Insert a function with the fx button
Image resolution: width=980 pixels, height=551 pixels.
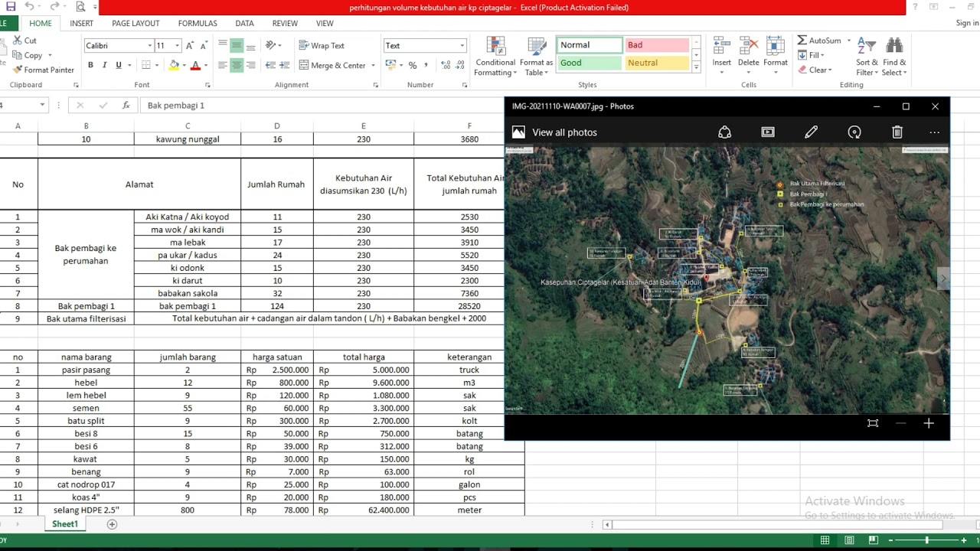click(x=126, y=106)
